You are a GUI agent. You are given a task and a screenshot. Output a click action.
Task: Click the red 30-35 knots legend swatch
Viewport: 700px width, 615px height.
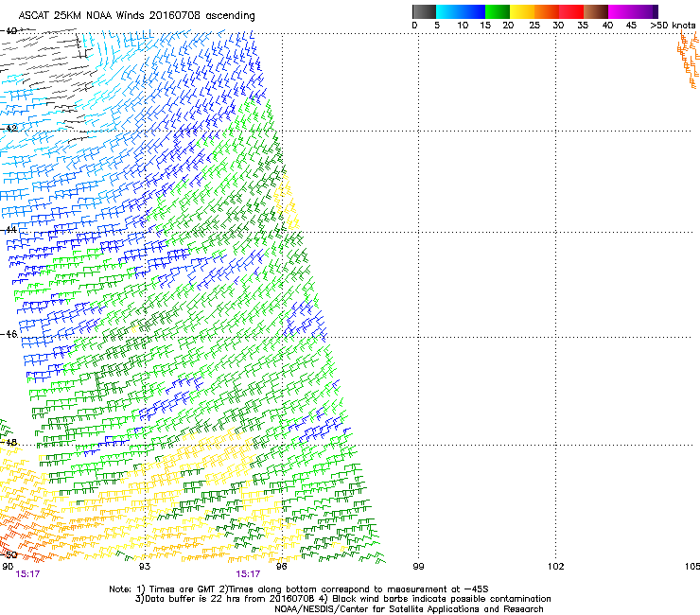tap(571, 11)
